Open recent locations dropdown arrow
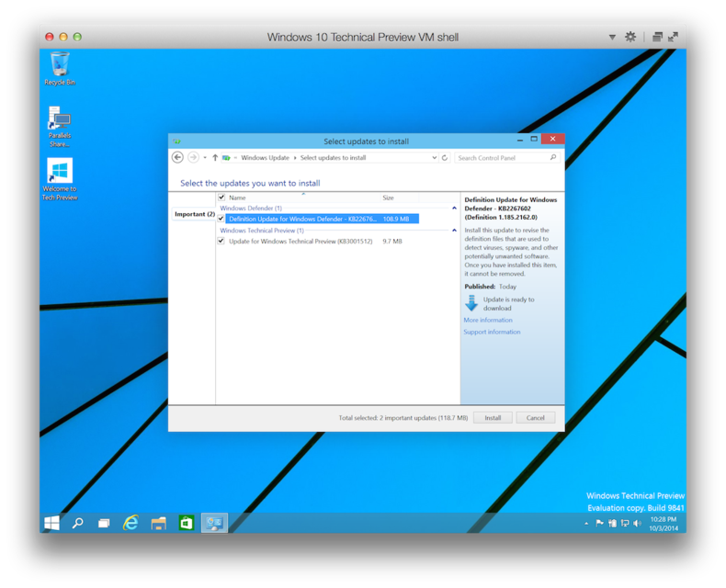The width and height of the screenshot is (726, 588). [205, 158]
